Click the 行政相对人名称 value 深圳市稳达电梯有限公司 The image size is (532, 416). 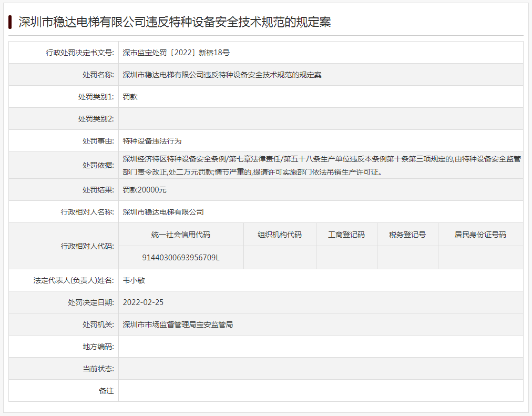click(163, 212)
